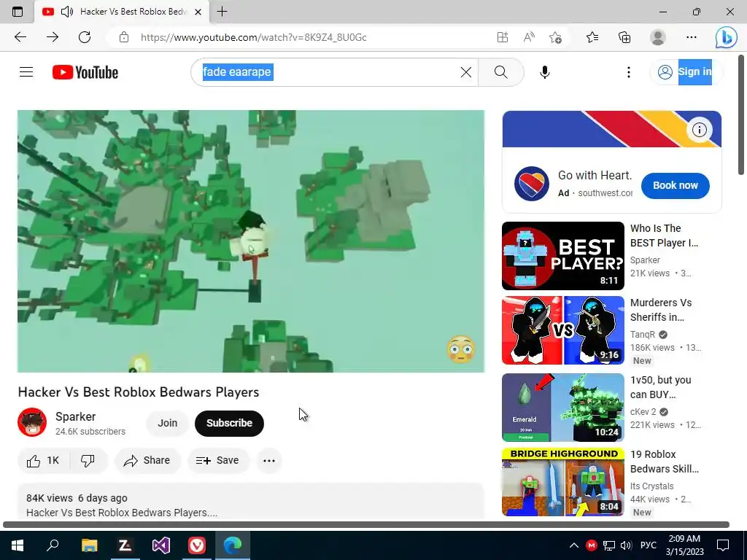This screenshot has height=560, width=747.
Task: Go to YouTube home via logo
Action: pos(85,72)
